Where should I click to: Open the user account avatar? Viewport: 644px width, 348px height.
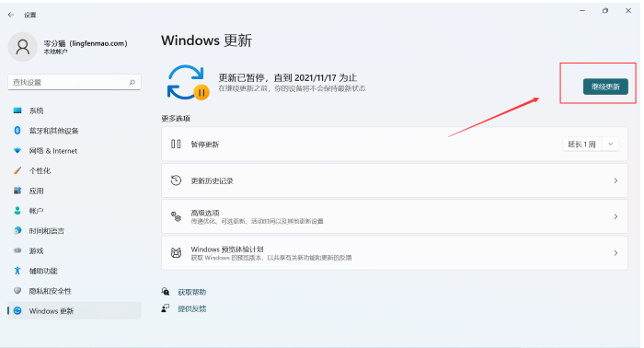tap(23, 47)
